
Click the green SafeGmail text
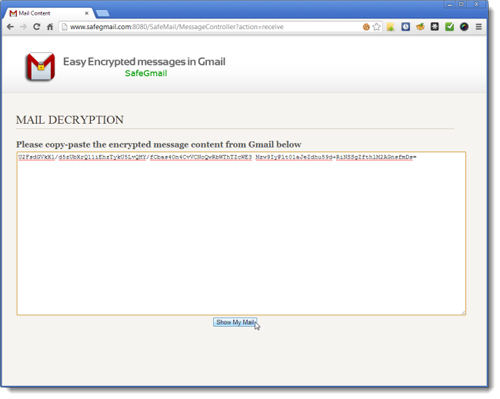pyautogui.click(x=146, y=73)
